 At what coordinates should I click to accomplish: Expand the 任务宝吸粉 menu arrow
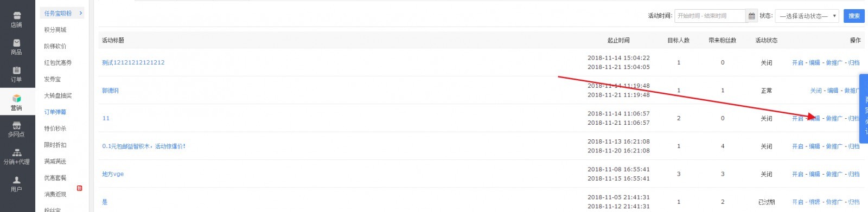pyautogui.click(x=81, y=13)
